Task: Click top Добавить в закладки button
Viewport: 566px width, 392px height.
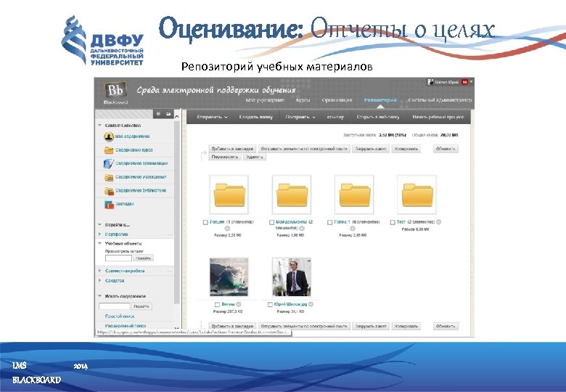Action: pyautogui.click(x=232, y=149)
